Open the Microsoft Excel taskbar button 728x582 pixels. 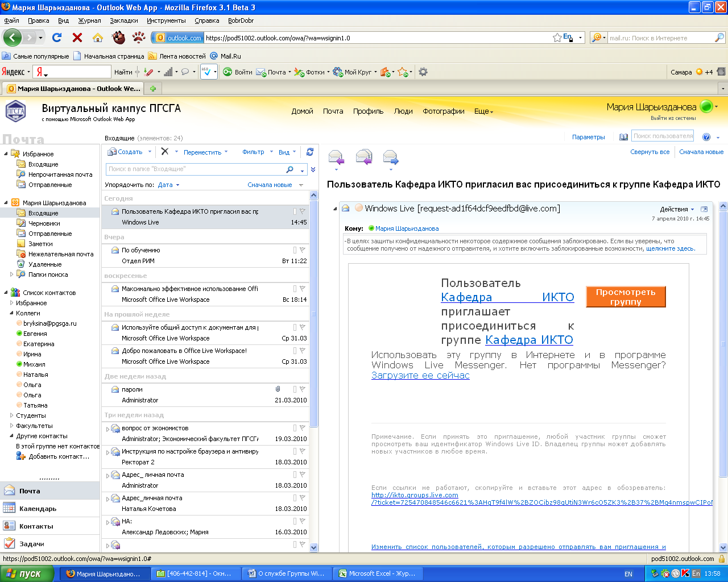[x=378, y=573]
